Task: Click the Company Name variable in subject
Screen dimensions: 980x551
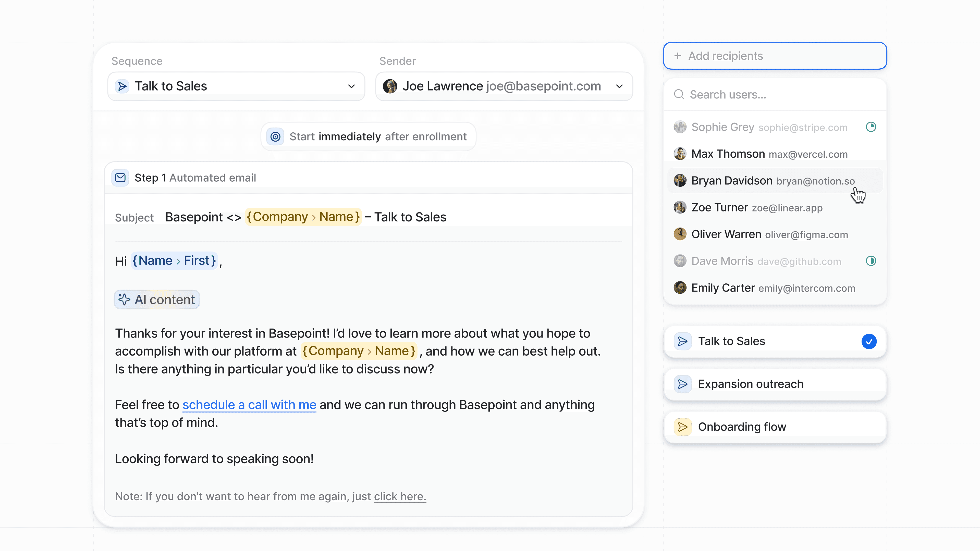Action: tap(303, 217)
